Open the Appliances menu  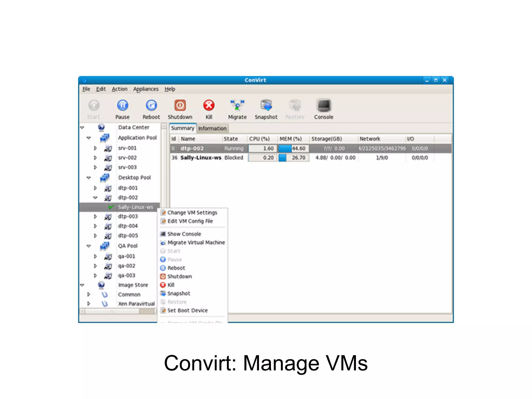(x=146, y=89)
